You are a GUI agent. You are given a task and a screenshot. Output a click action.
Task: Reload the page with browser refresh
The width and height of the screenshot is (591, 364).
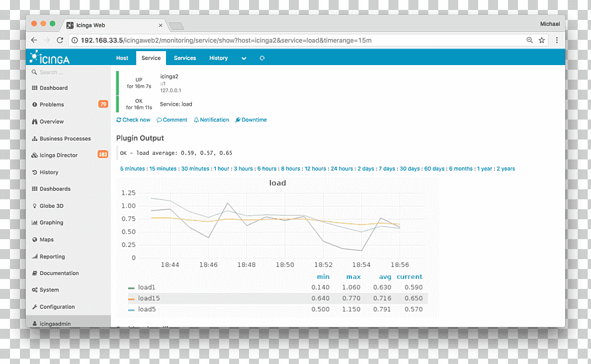[60, 40]
